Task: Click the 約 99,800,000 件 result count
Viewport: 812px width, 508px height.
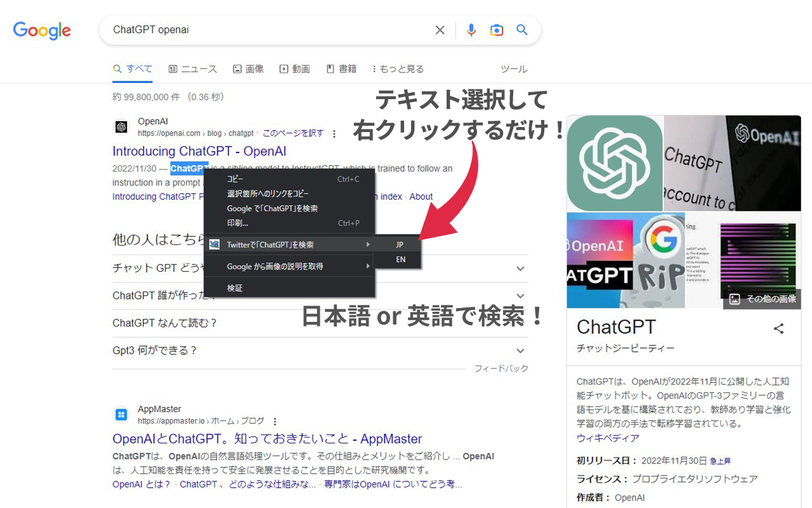Action: 168,97
